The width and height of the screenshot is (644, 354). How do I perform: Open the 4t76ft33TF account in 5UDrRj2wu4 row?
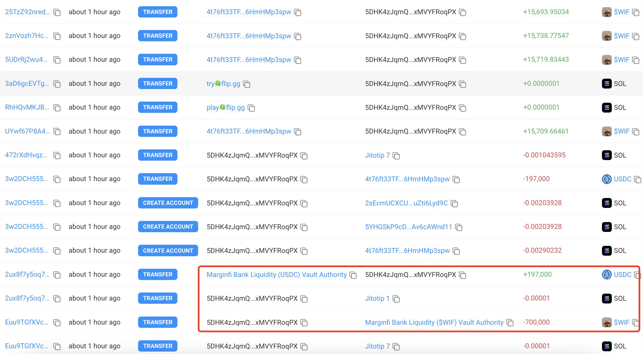coord(249,60)
